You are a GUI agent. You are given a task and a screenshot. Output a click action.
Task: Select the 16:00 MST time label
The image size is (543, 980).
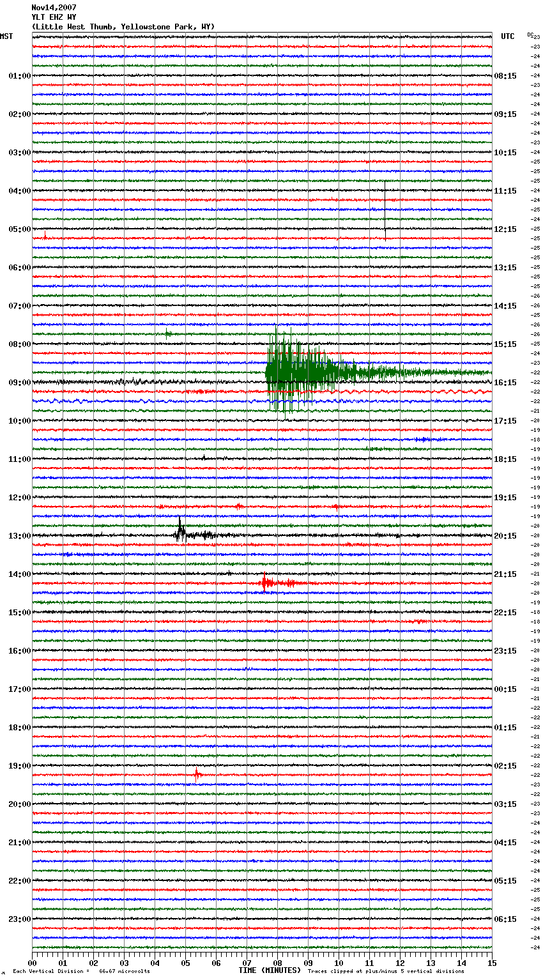(x=20, y=651)
